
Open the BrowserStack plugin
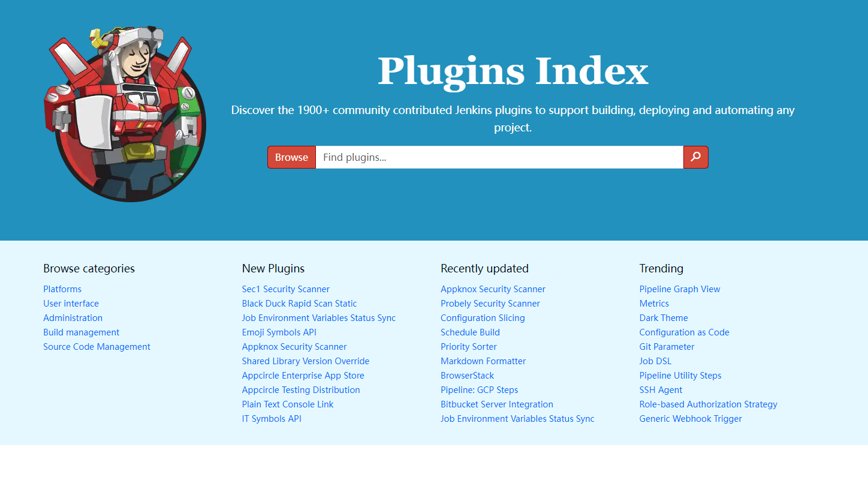click(468, 376)
